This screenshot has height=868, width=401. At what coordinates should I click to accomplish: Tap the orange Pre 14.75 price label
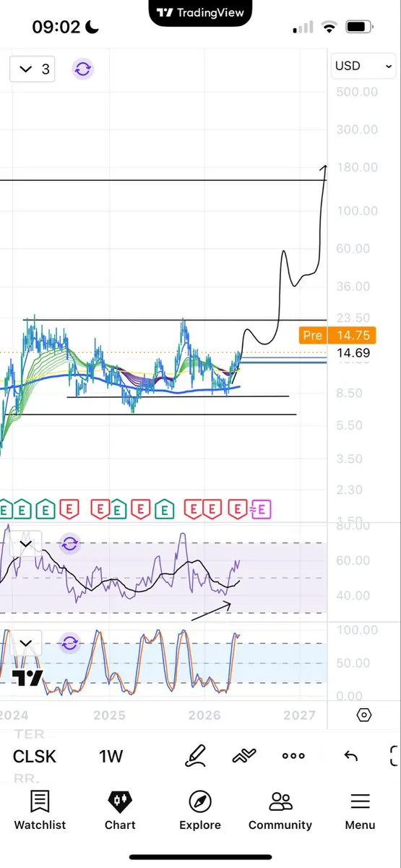tap(339, 336)
